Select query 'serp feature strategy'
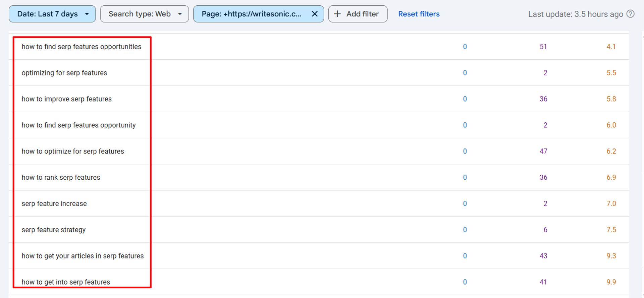 click(x=54, y=230)
